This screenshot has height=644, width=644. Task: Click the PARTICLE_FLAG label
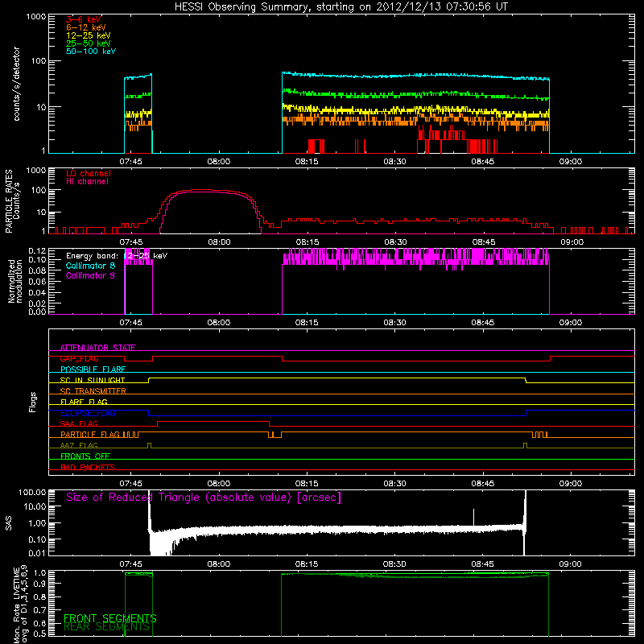click(x=90, y=435)
